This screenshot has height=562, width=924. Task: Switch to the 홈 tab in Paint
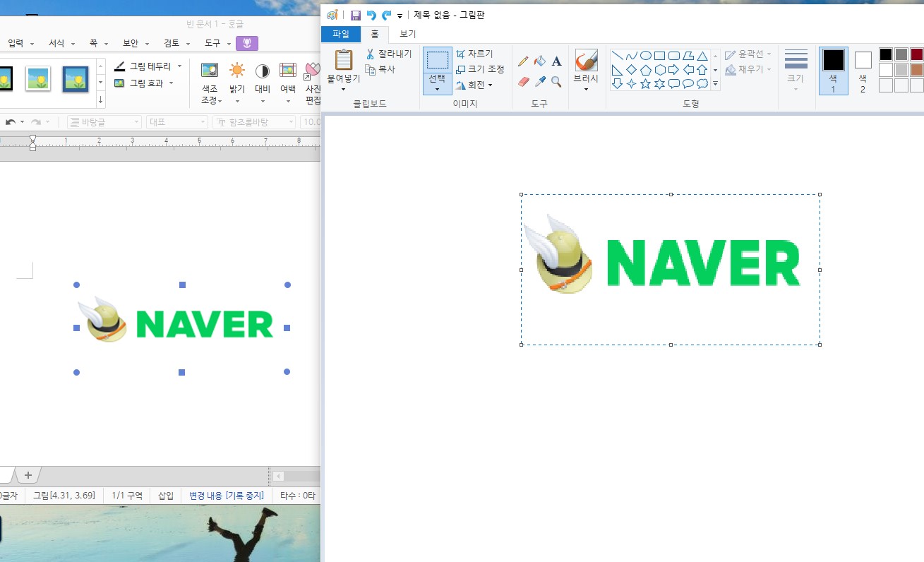375,34
